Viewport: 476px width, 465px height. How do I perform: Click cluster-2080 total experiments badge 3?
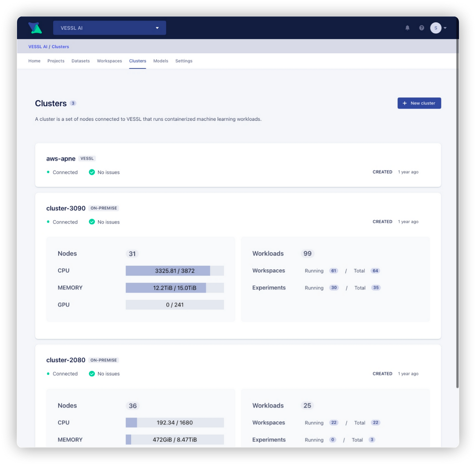tap(372, 439)
